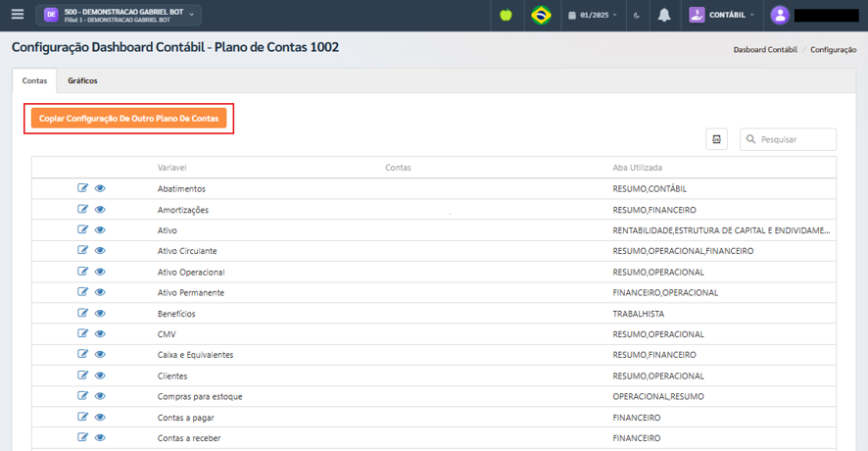
Task: Sort by the Contas column header
Action: [398, 168]
